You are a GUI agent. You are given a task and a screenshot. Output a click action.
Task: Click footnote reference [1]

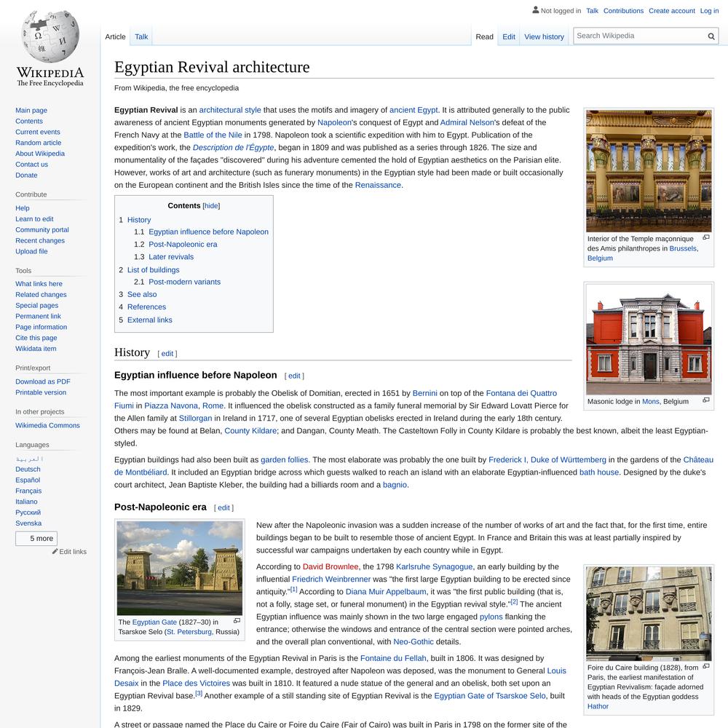(x=293, y=589)
